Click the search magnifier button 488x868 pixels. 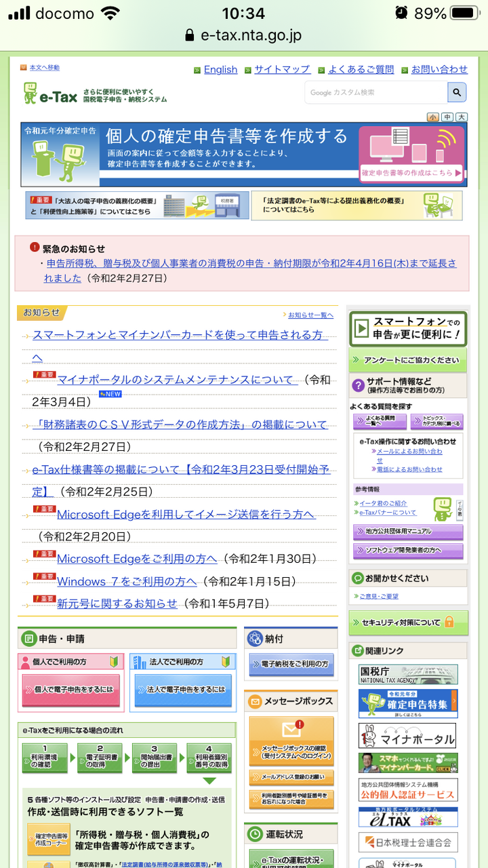point(457,92)
